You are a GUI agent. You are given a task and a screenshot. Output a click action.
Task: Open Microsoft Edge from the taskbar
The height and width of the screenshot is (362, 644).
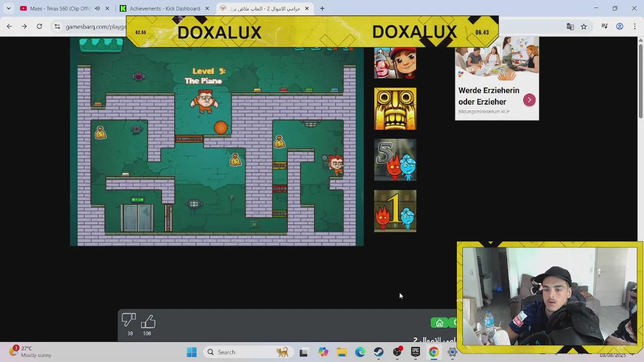coord(360,352)
